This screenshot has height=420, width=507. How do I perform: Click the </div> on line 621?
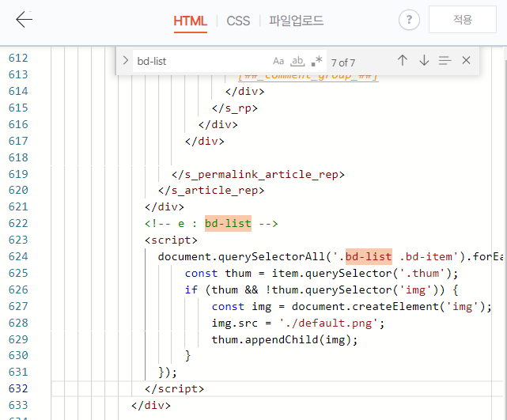pyautogui.click(x=165, y=206)
